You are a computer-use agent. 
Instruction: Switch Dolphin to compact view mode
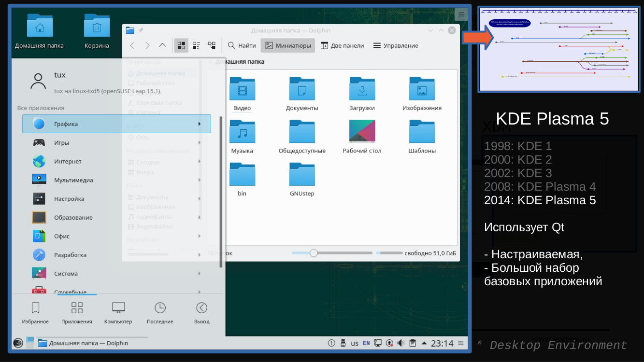point(196,45)
